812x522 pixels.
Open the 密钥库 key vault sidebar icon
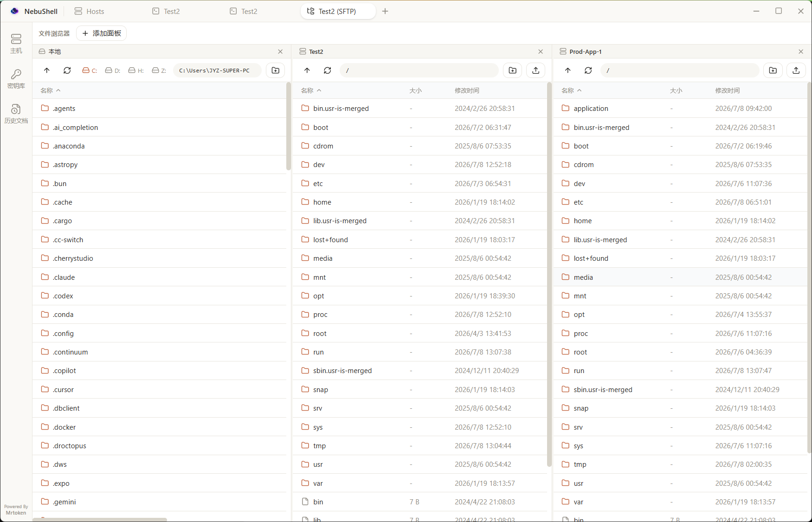[16, 79]
